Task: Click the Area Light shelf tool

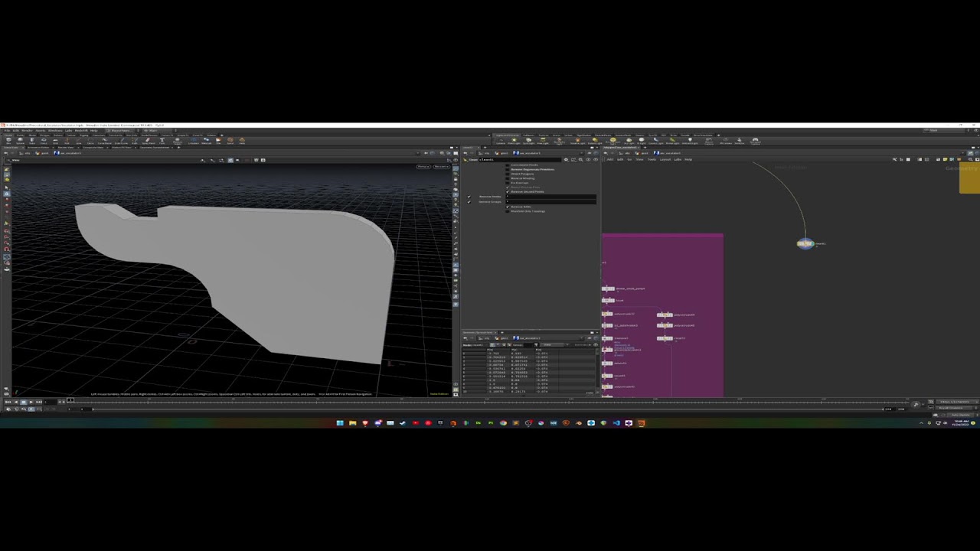Action: click(x=543, y=141)
